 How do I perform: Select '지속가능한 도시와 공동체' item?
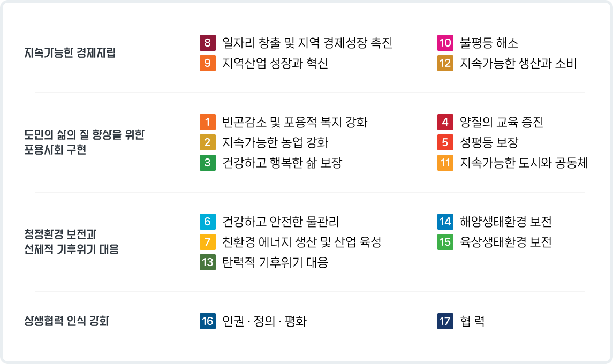pyautogui.click(x=524, y=163)
